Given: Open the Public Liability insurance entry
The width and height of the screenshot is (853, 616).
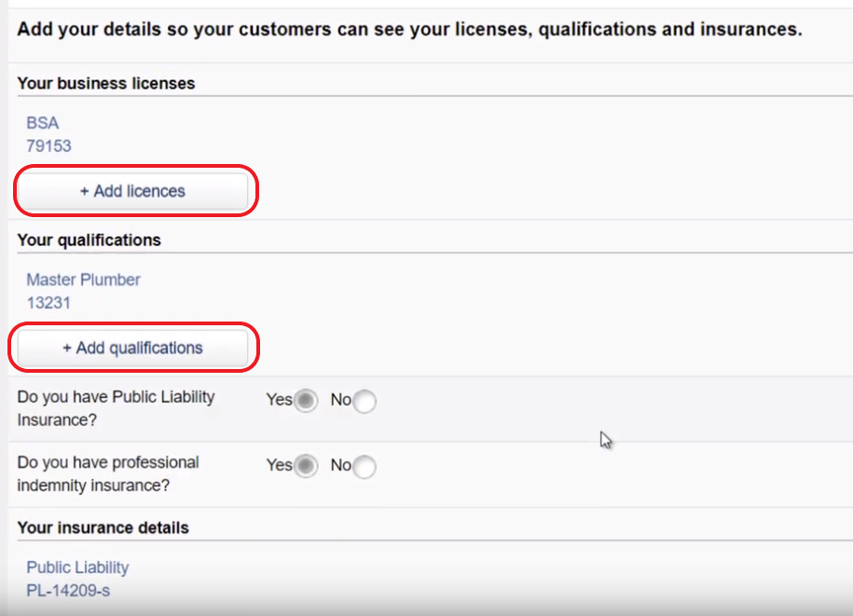Looking at the screenshot, I should click(x=77, y=567).
